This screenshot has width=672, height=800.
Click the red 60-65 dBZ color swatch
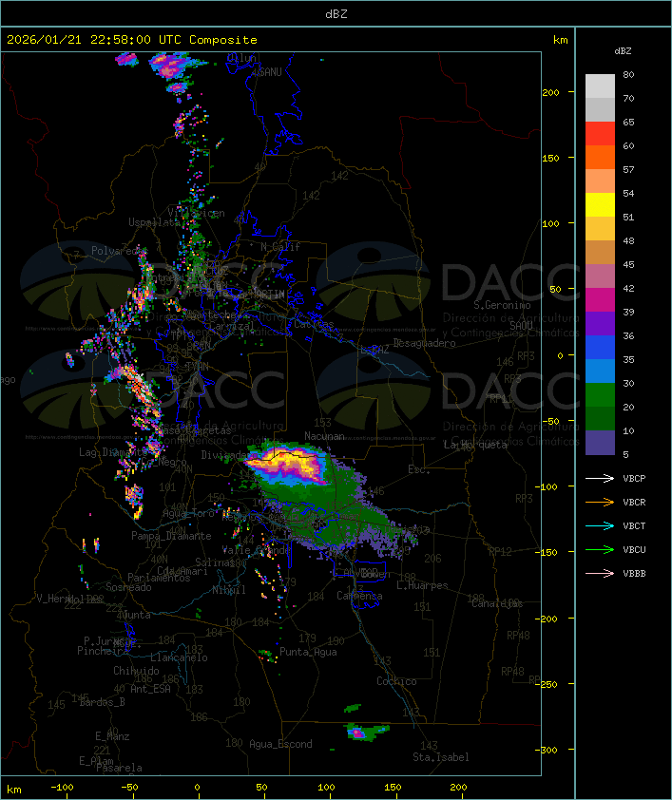600,134
